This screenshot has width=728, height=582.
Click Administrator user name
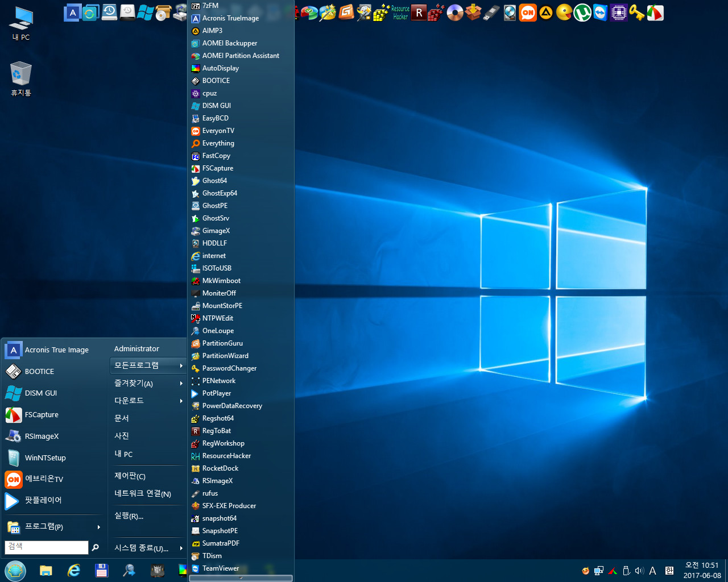(136, 349)
